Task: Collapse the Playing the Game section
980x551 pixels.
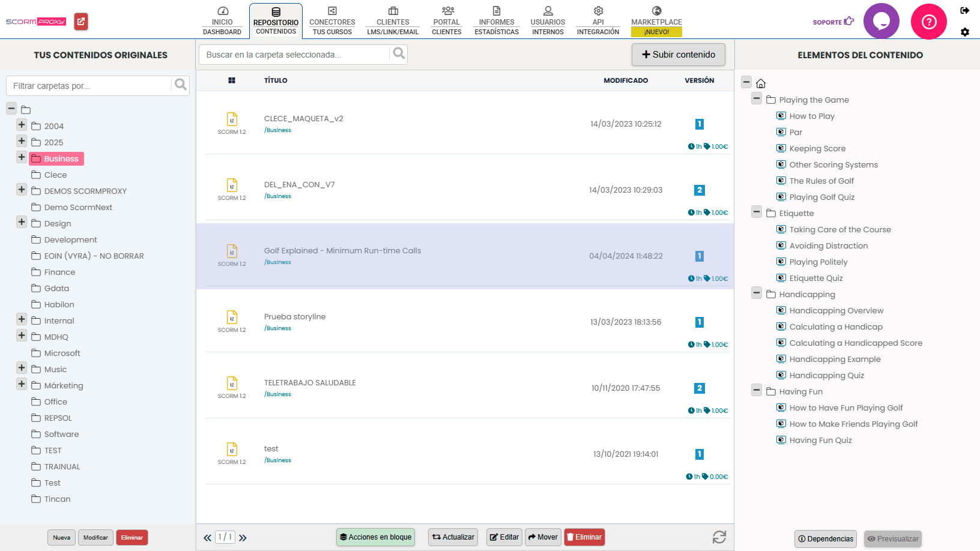Action: click(x=757, y=98)
